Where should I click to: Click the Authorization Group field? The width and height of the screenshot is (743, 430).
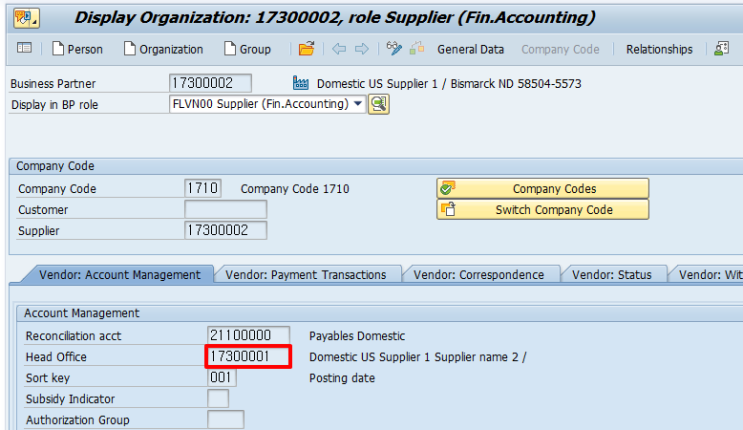click(226, 420)
